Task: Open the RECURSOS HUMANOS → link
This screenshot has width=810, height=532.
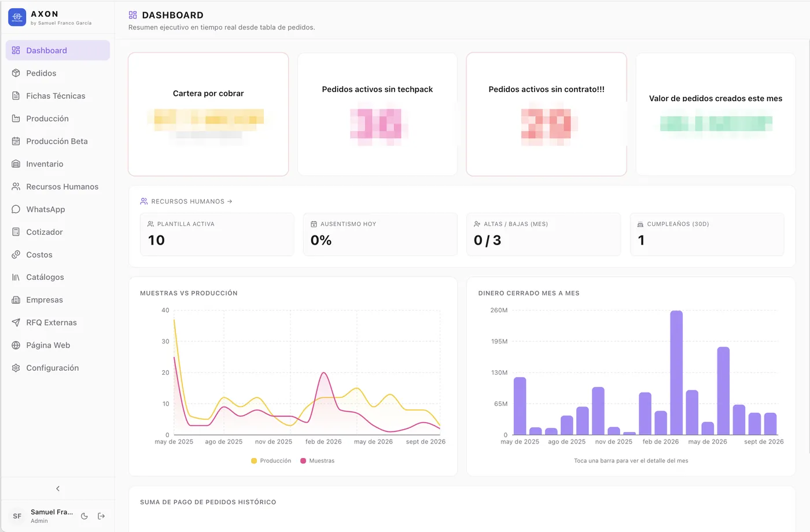Action: coord(186,201)
